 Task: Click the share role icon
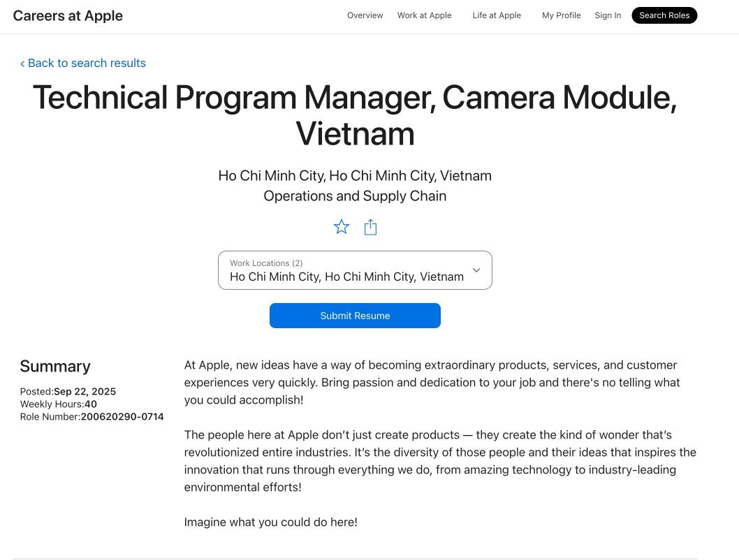pyautogui.click(x=371, y=227)
